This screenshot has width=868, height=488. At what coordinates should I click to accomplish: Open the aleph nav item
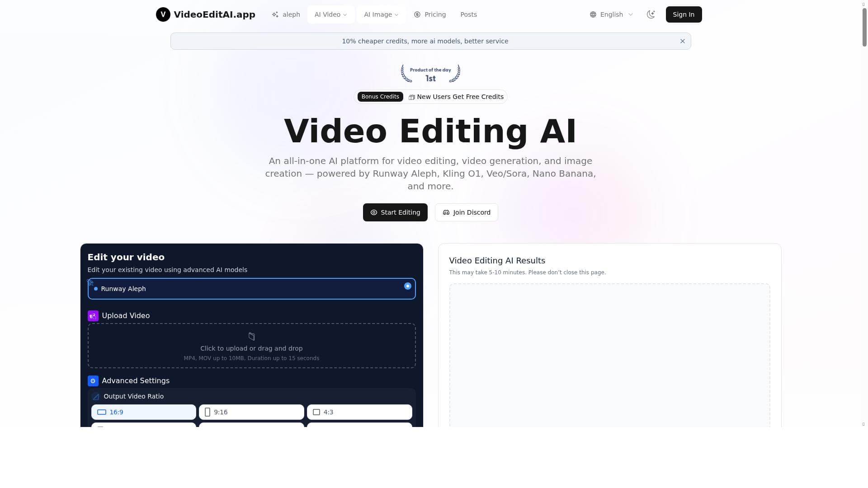286,14
